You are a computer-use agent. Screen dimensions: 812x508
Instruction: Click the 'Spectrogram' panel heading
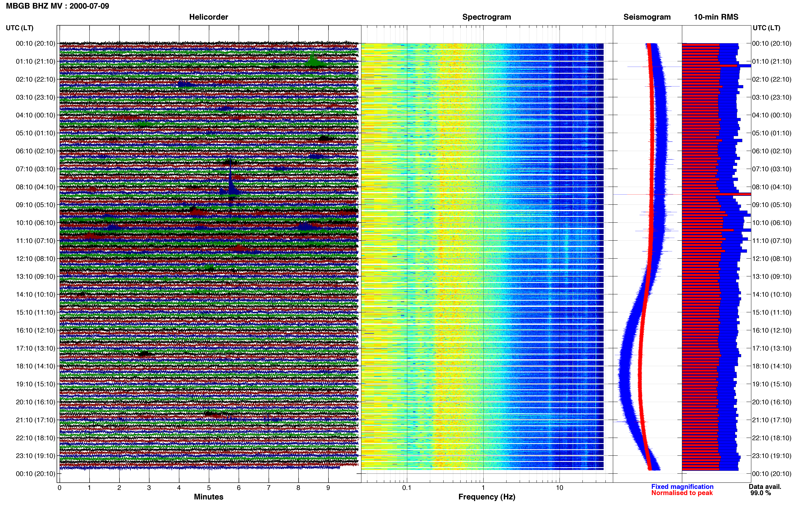coord(487,17)
